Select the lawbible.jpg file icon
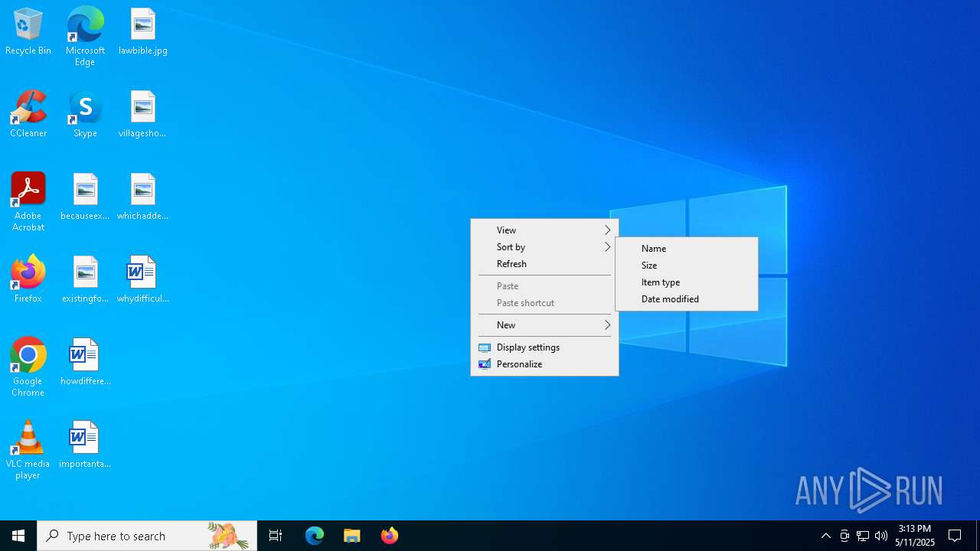This screenshot has height=551, width=980. [x=143, y=32]
